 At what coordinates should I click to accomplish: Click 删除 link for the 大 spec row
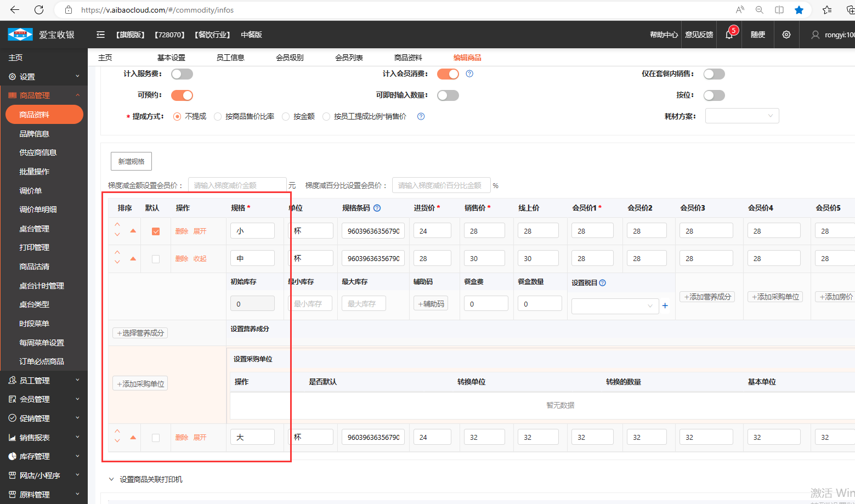click(x=182, y=438)
